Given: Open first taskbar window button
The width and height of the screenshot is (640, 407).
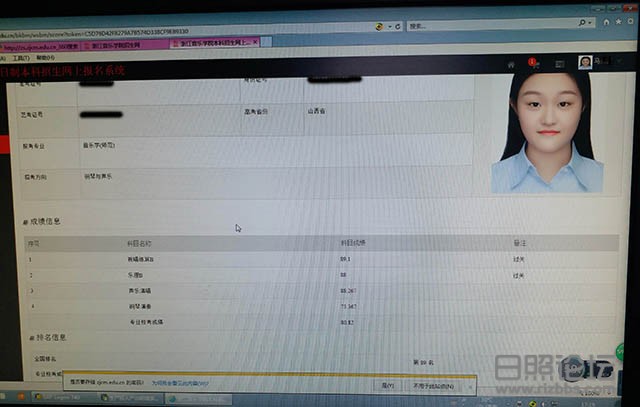Looking at the screenshot, I should tap(64, 397).
